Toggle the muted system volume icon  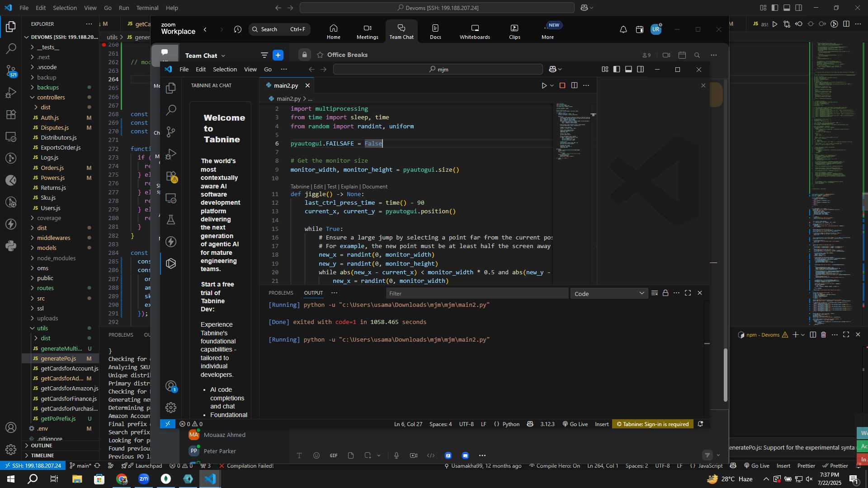pyautogui.click(x=809, y=479)
